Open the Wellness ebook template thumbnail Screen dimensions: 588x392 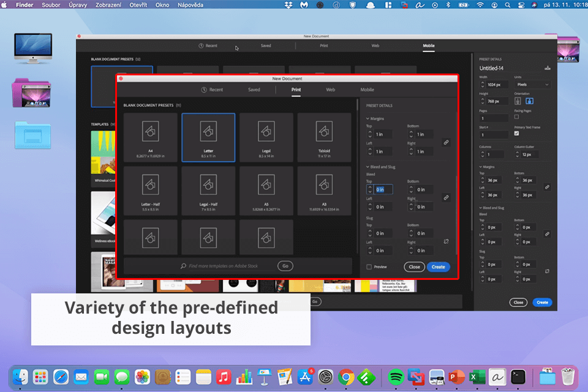pyautogui.click(x=103, y=213)
